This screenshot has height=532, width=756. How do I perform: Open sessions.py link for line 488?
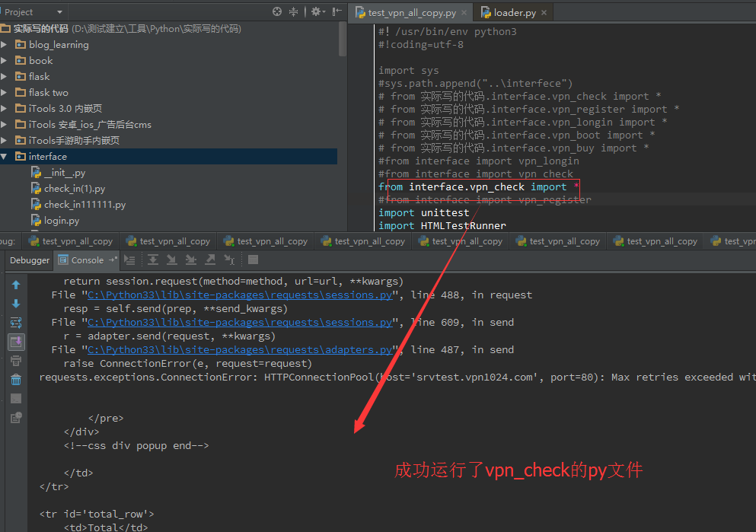tap(240, 295)
